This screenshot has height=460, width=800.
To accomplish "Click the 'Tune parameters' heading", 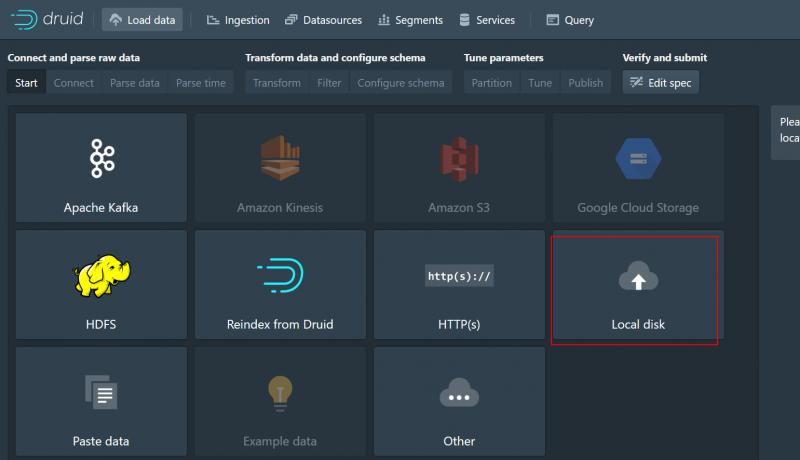I will tap(504, 58).
